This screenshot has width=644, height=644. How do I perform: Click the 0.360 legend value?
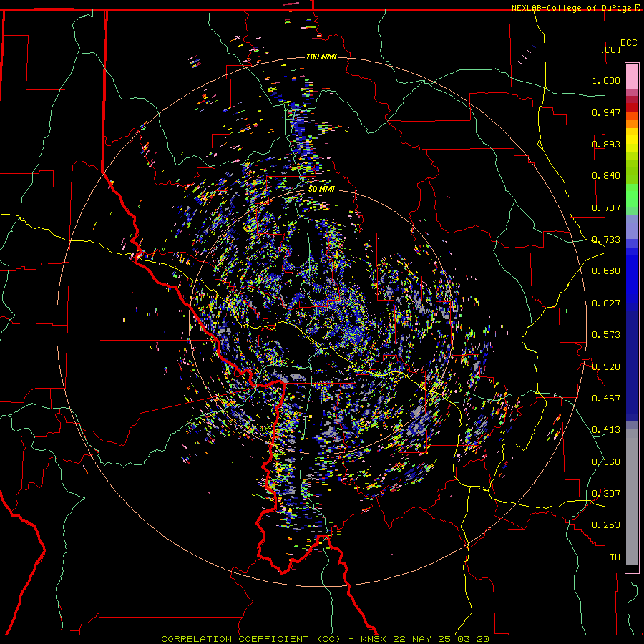(606, 462)
